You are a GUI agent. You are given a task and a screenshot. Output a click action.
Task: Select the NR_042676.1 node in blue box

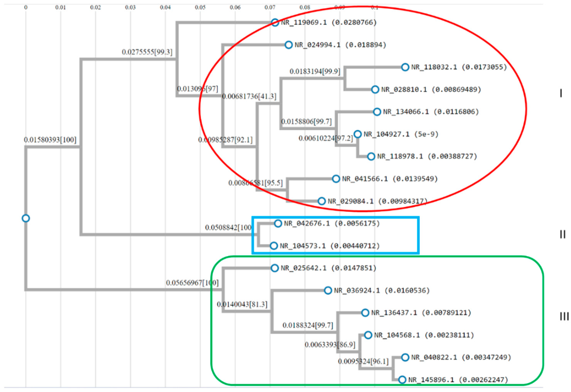[278, 223]
